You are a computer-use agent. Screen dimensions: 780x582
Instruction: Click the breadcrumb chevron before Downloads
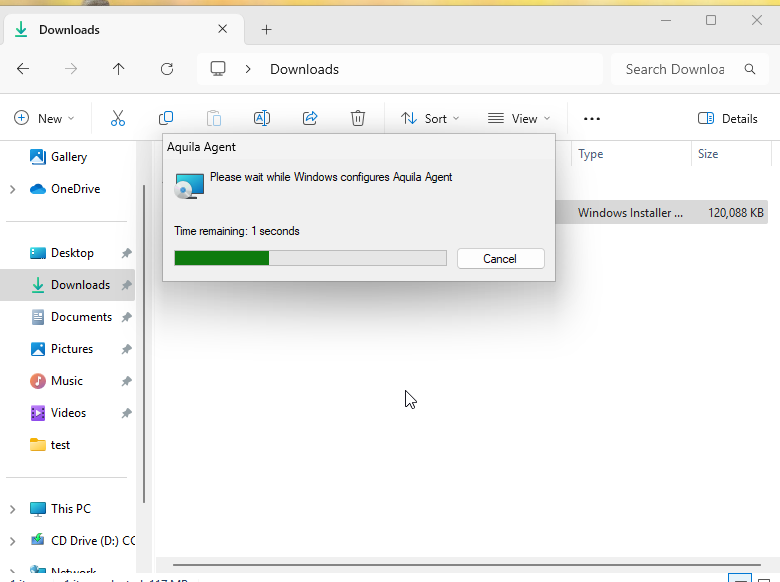(248, 69)
